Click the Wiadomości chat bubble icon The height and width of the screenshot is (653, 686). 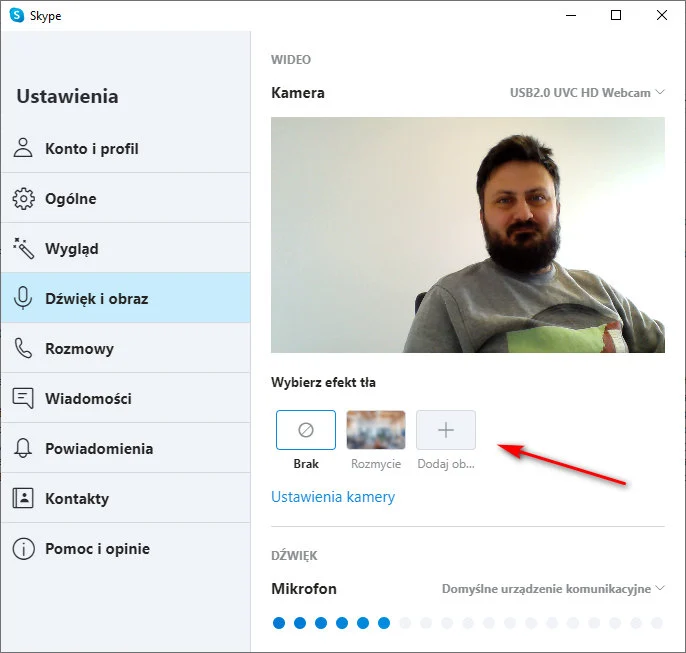[x=23, y=398]
